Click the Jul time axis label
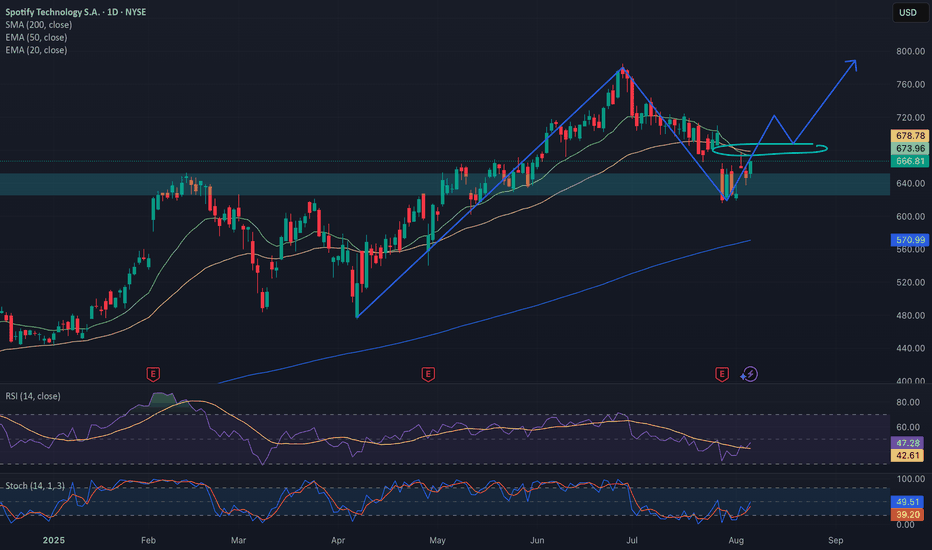 pos(632,540)
